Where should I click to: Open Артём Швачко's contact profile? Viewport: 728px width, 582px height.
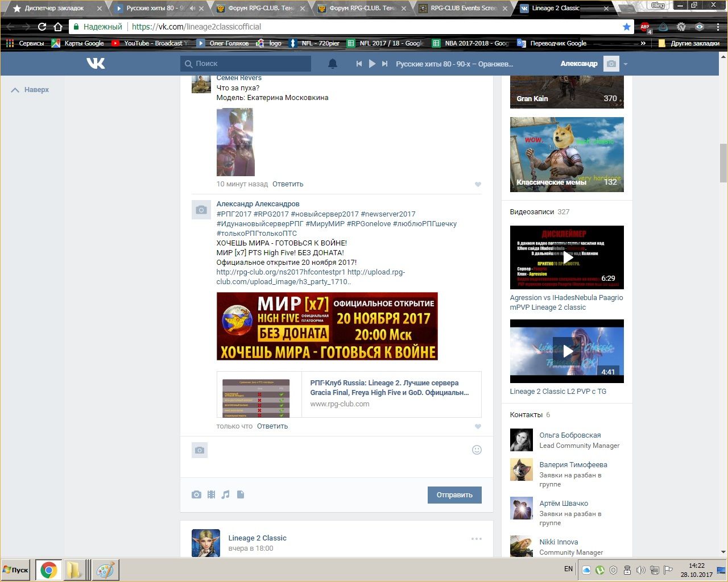tap(564, 504)
